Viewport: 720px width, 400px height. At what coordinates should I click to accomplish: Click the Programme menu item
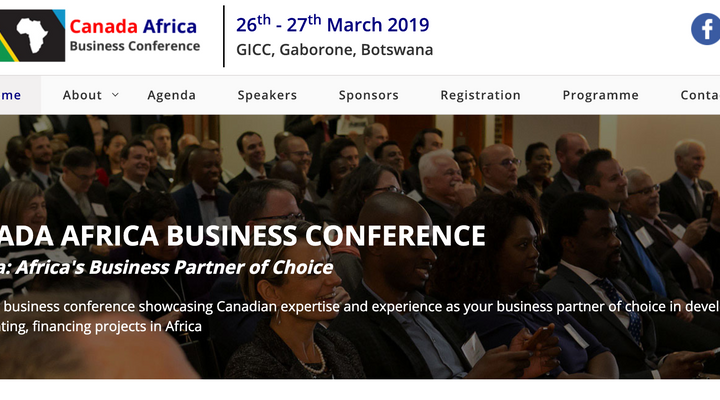[600, 95]
